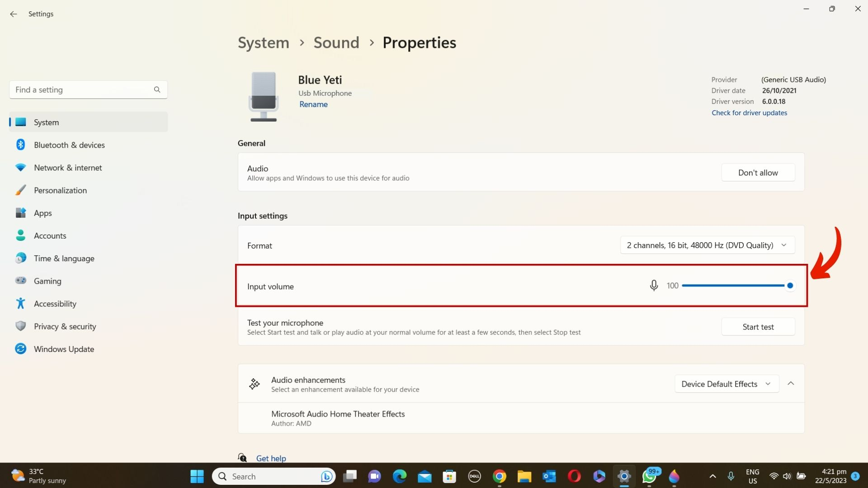Open Outlook from the taskbar

[549, 476]
